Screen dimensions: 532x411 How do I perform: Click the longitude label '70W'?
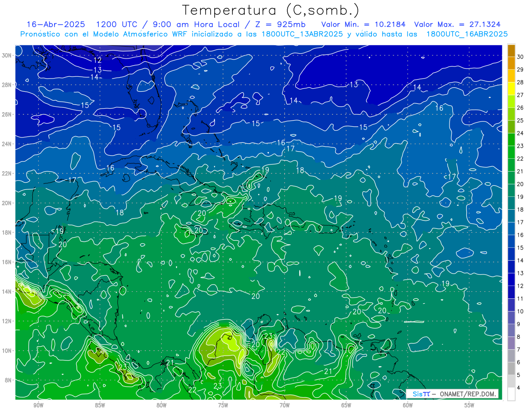pos(285,405)
